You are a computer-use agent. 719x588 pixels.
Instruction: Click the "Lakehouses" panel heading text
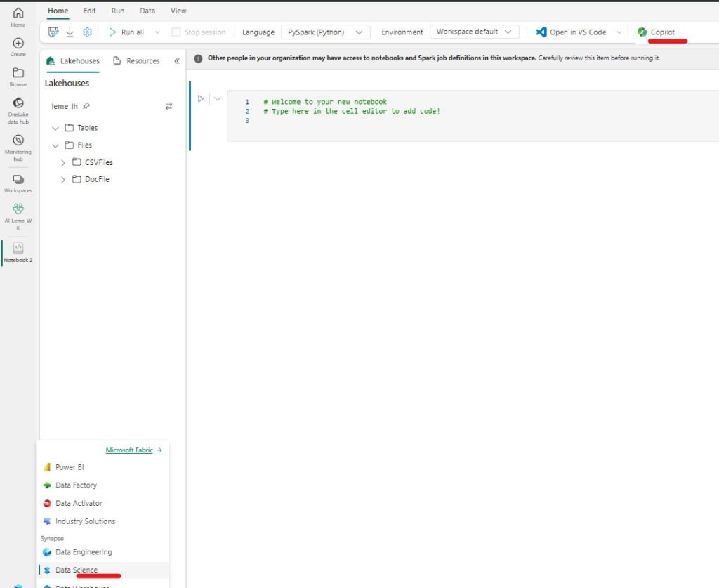(x=67, y=83)
